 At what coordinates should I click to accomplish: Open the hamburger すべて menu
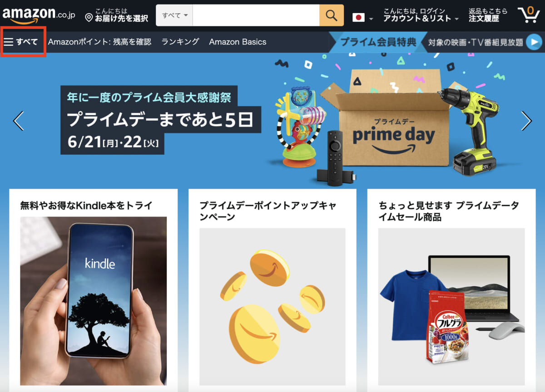click(x=21, y=42)
